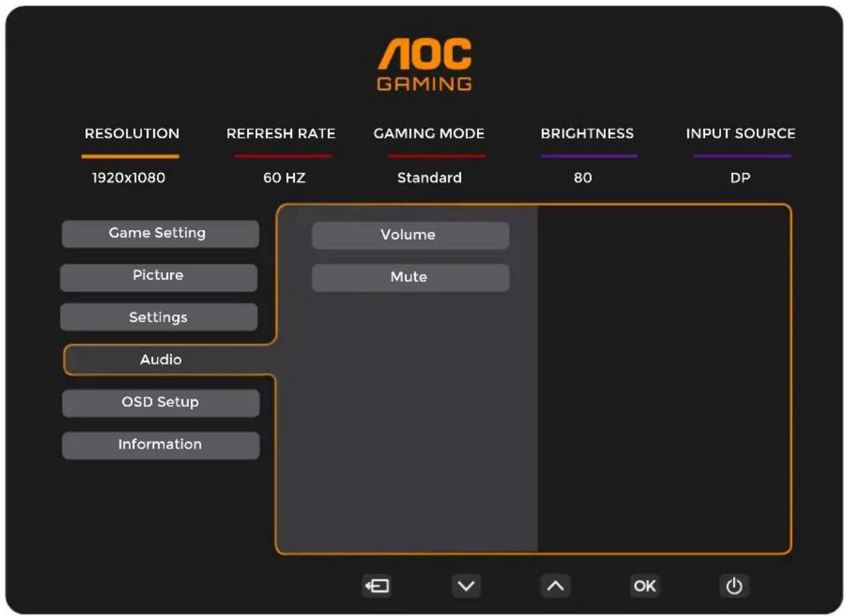Click the INPUT SOURCE header label
Image resolution: width=845 pixels, height=616 pixels.
[x=741, y=134]
